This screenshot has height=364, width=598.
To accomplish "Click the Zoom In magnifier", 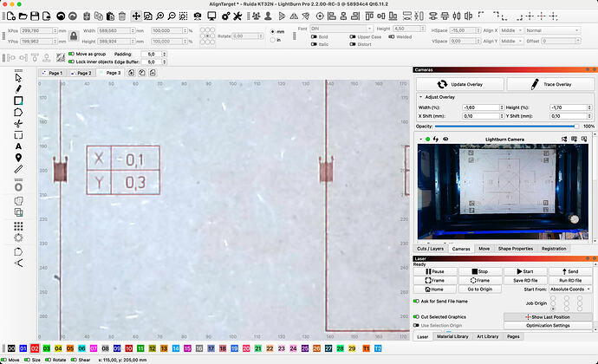I will coord(159,16).
